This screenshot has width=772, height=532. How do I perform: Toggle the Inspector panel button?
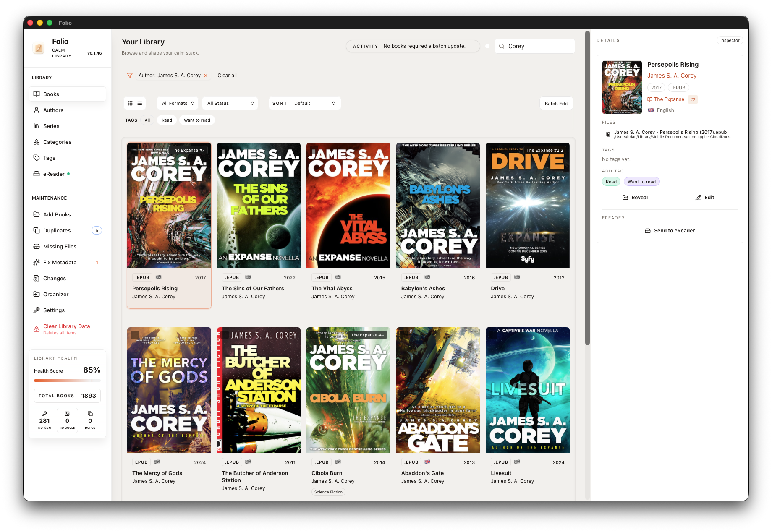(x=730, y=41)
